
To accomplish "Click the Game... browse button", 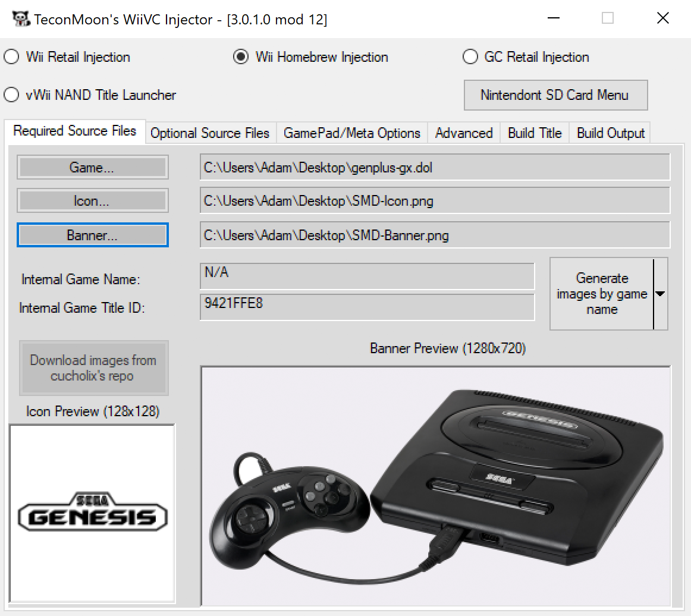I will point(93,168).
